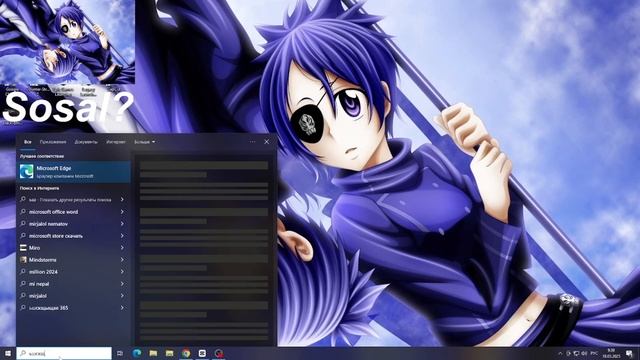Switch to the Приложения search tab

pyautogui.click(x=53, y=142)
